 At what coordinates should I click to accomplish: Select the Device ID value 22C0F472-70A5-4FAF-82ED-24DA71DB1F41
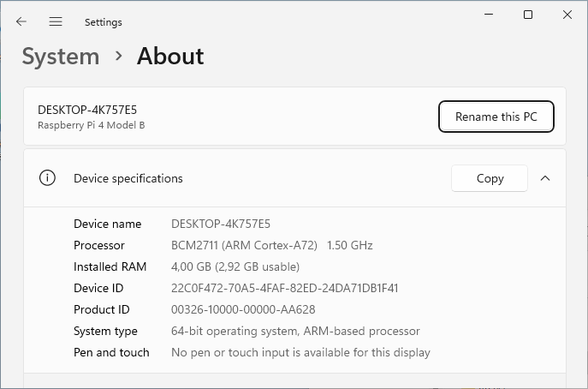(285, 288)
